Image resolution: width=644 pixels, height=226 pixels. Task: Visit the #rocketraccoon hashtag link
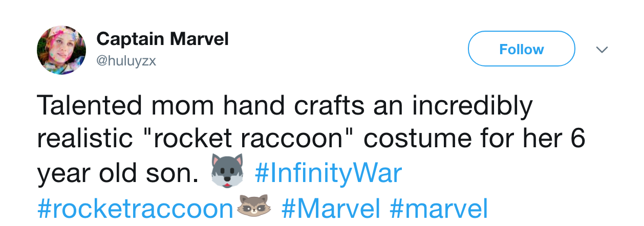pyautogui.click(x=135, y=209)
